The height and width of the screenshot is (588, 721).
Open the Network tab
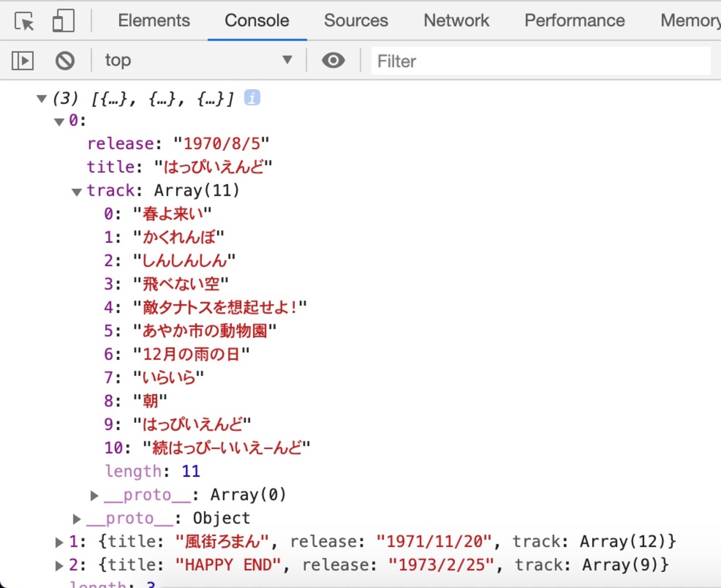pos(456,21)
